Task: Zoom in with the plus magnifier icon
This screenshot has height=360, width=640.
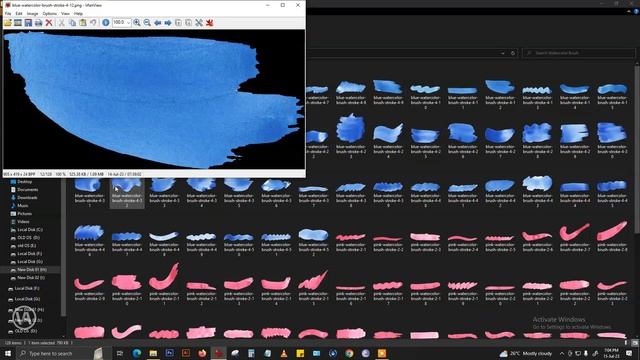Action: 137,23
